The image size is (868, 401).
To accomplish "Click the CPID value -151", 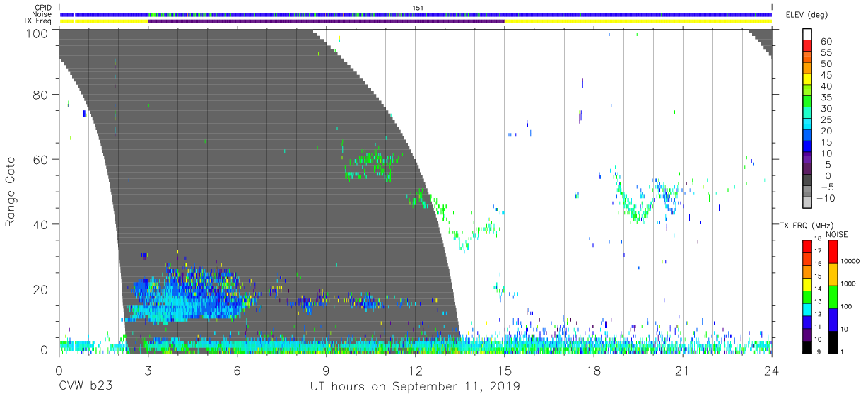I will 416,8.
